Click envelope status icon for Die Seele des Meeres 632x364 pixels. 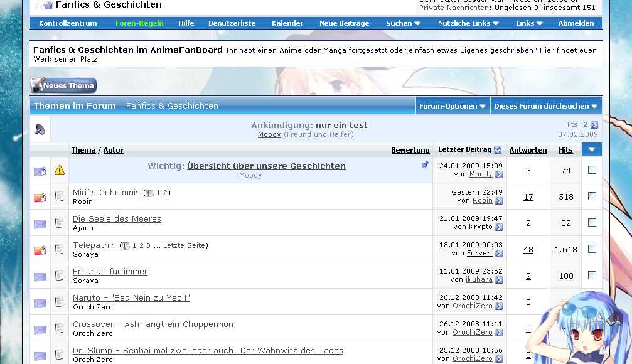point(40,223)
